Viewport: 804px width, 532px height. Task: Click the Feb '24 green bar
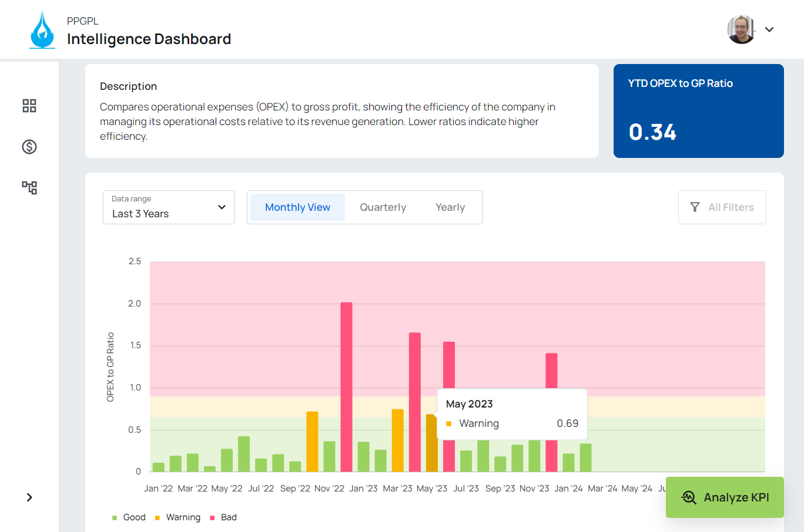[x=585, y=457]
